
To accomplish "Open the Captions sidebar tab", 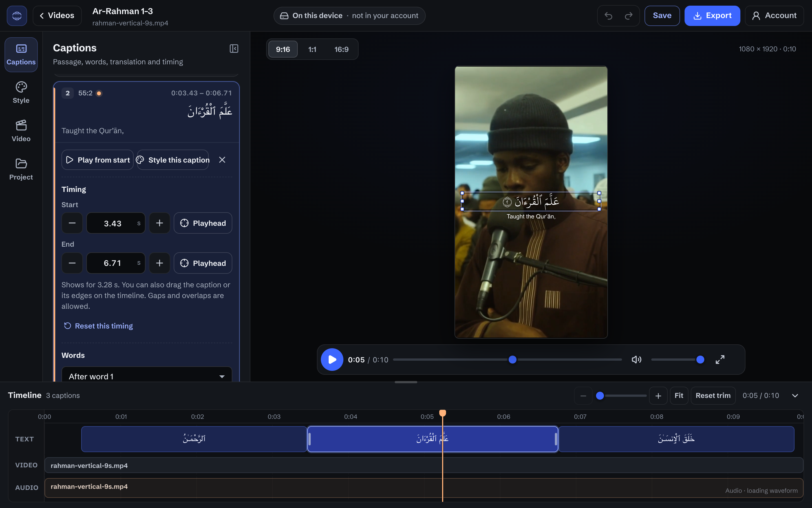I will (x=21, y=54).
